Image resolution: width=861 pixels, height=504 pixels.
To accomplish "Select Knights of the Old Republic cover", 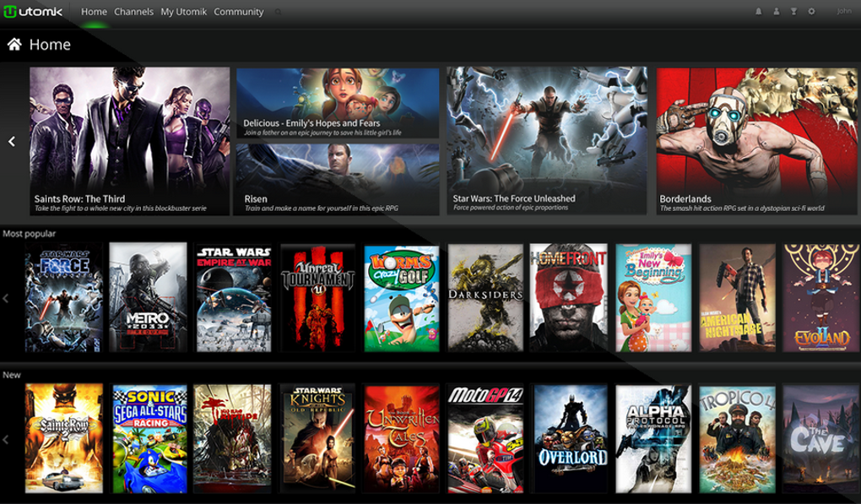I will point(318,438).
